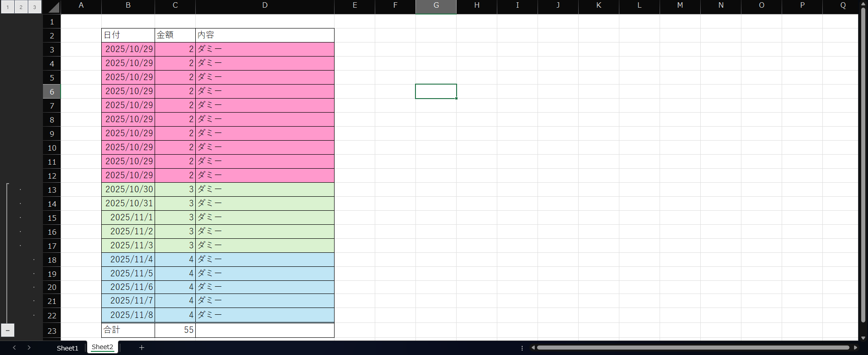The height and width of the screenshot is (355, 868).
Task: Click the Select All corner triangle
Action: pyautogui.click(x=54, y=7)
